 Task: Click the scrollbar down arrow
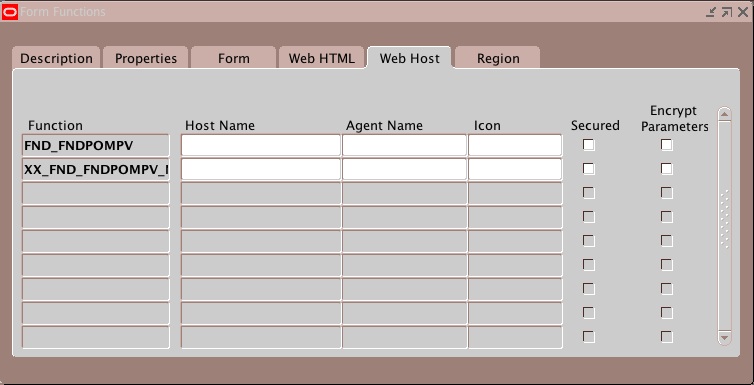(x=725, y=337)
